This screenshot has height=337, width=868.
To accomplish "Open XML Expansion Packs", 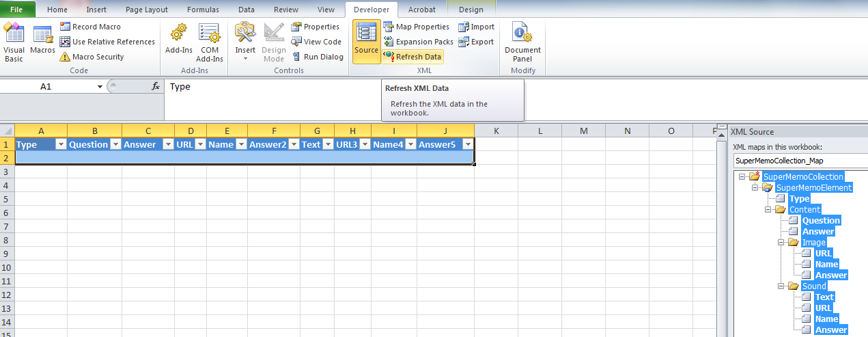I will 418,42.
